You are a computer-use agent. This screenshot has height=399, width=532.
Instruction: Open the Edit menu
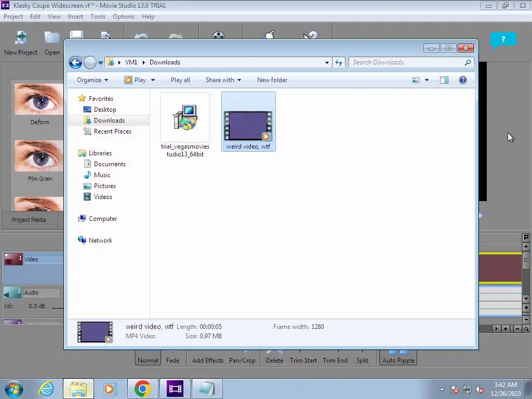[35, 17]
